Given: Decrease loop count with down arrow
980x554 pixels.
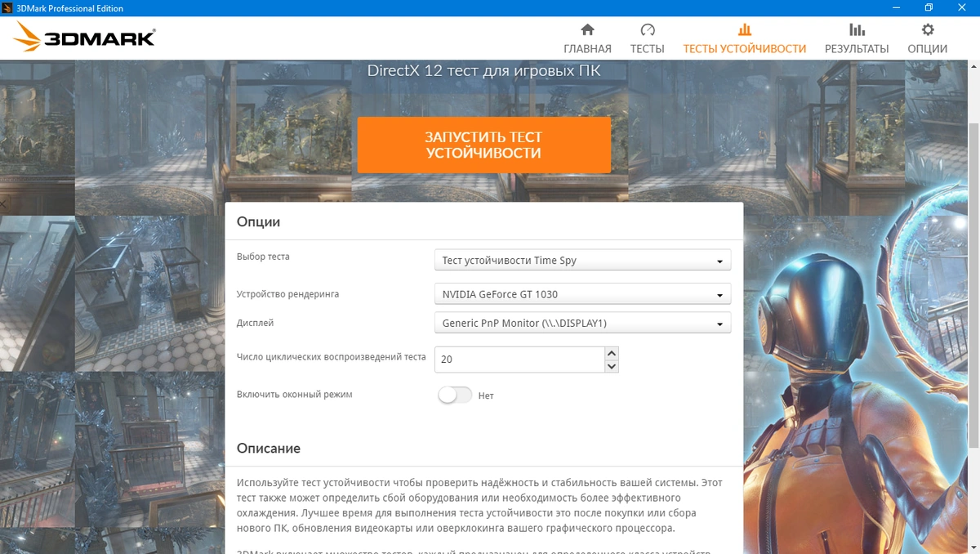Looking at the screenshot, I should point(612,366).
